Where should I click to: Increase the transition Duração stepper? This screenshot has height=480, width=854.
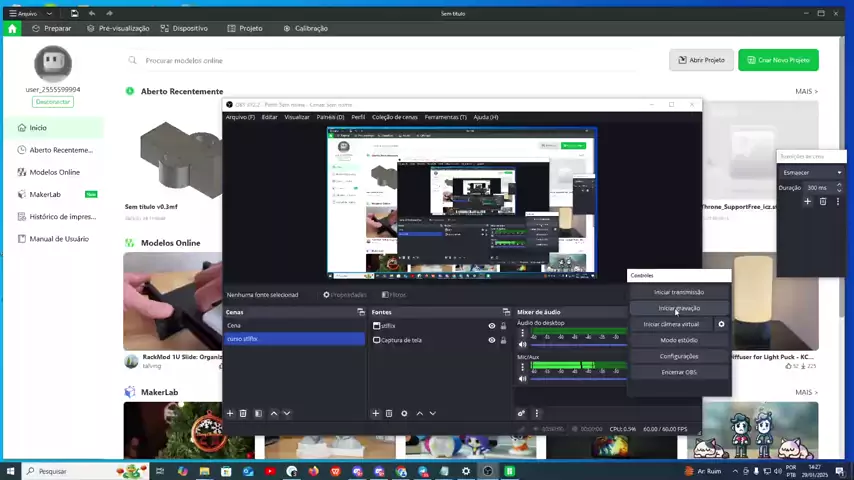[839, 185]
